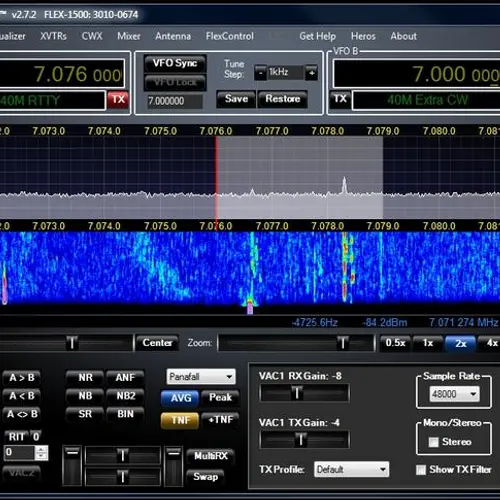Select the 0.5x zoom preset
The height and width of the screenshot is (500, 500).
(395, 343)
